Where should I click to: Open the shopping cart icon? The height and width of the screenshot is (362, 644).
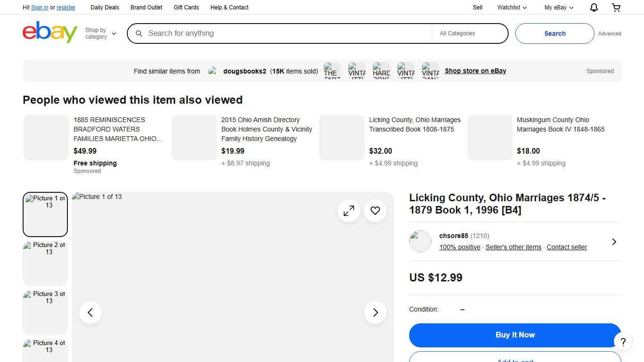click(616, 7)
